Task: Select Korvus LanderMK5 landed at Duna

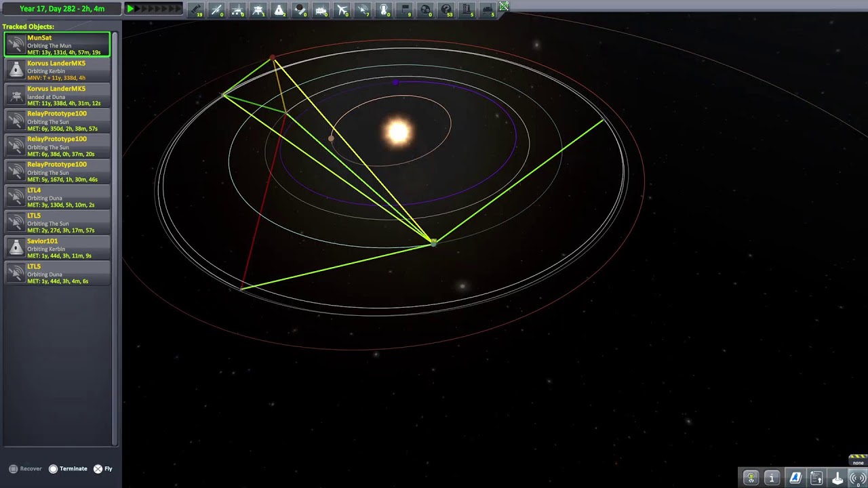Action: (57, 95)
